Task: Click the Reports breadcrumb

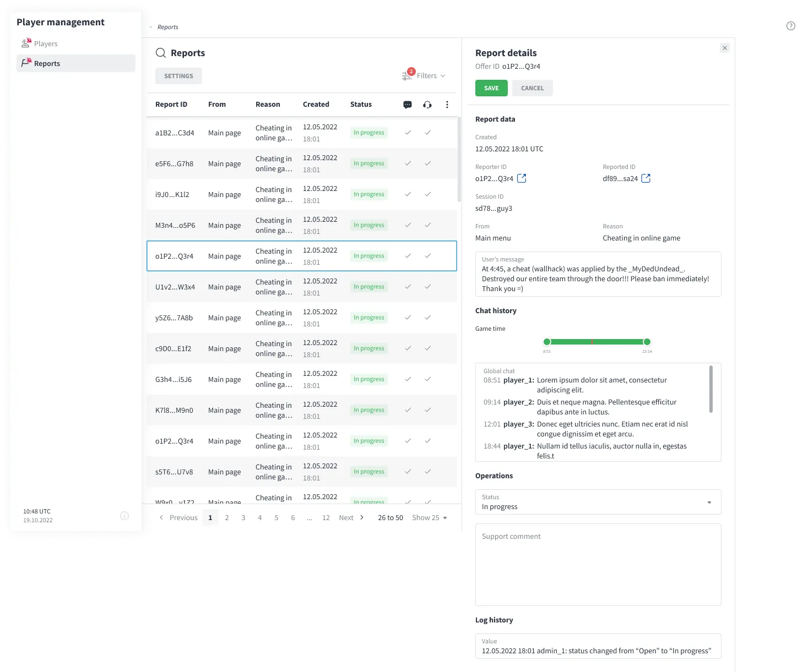Action: (168, 27)
